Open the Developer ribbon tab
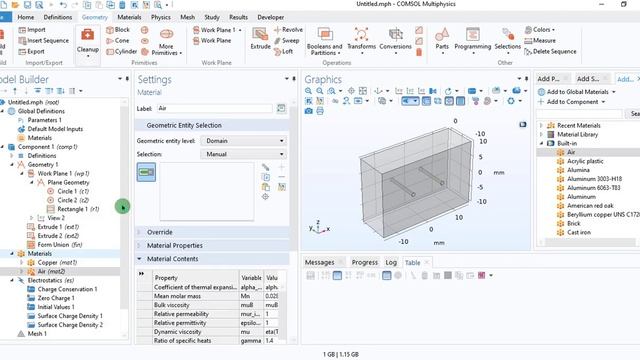The width and height of the screenshot is (640, 360). point(271,17)
